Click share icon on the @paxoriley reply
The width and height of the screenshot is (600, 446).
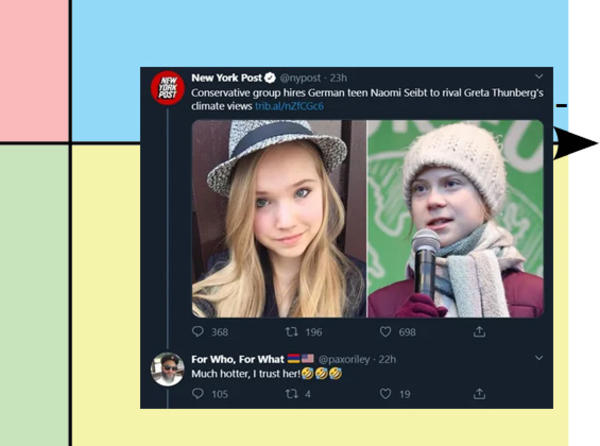479,394
